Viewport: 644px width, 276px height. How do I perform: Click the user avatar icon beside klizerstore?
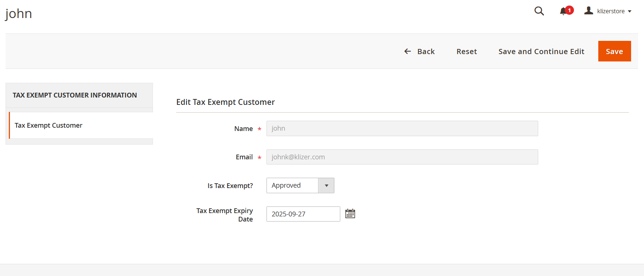(x=589, y=11)
